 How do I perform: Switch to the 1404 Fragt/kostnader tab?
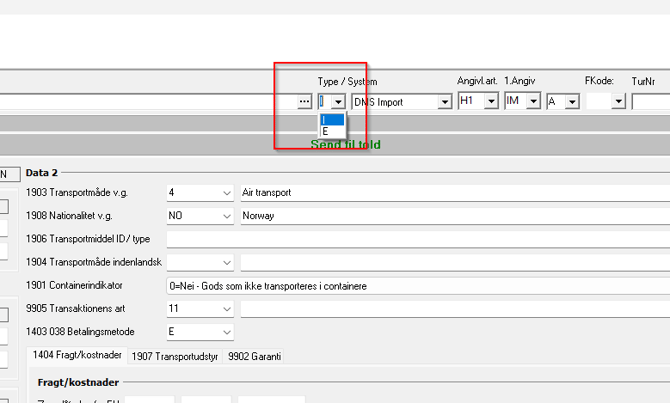(77, 355)
